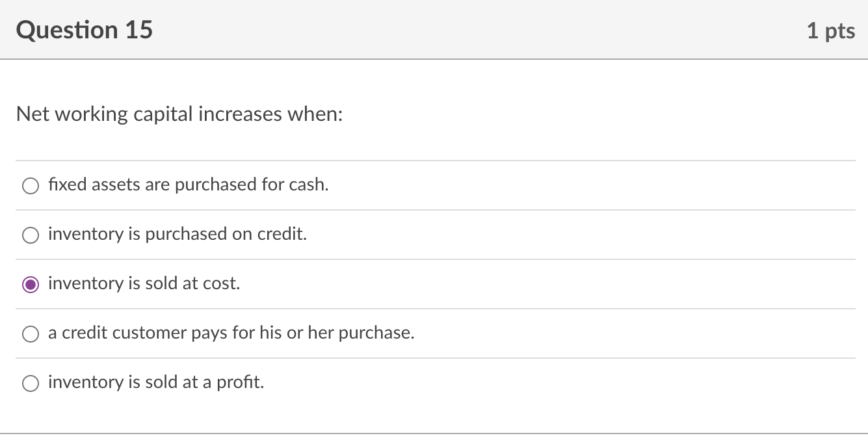Click the '1 pts' label
The image size is (868, 440).
click(830, 30)
